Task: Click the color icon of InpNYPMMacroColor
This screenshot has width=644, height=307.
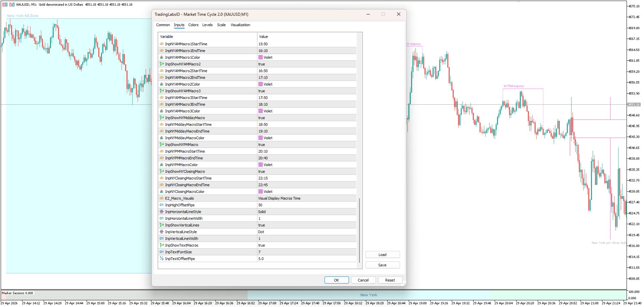Action: [161, 165]
